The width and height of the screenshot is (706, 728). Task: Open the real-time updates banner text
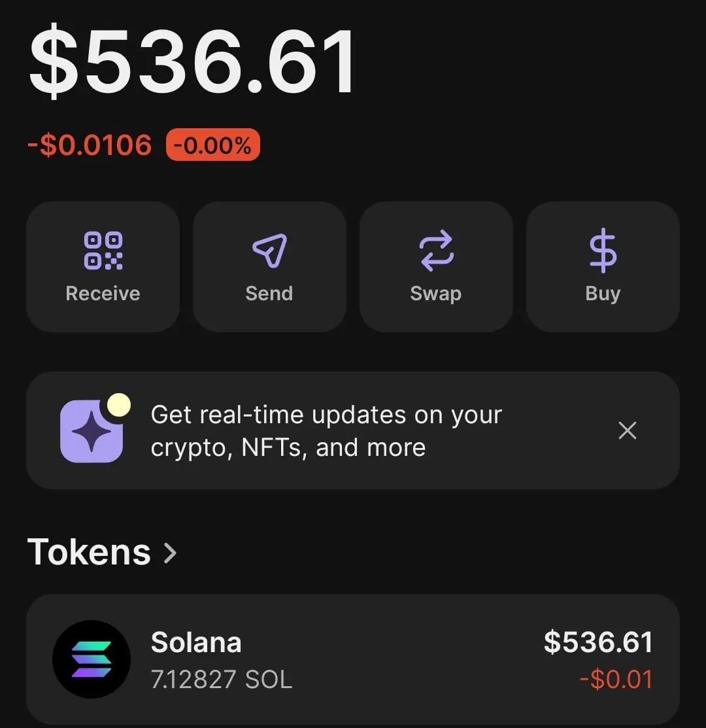[x=326, y=431]
